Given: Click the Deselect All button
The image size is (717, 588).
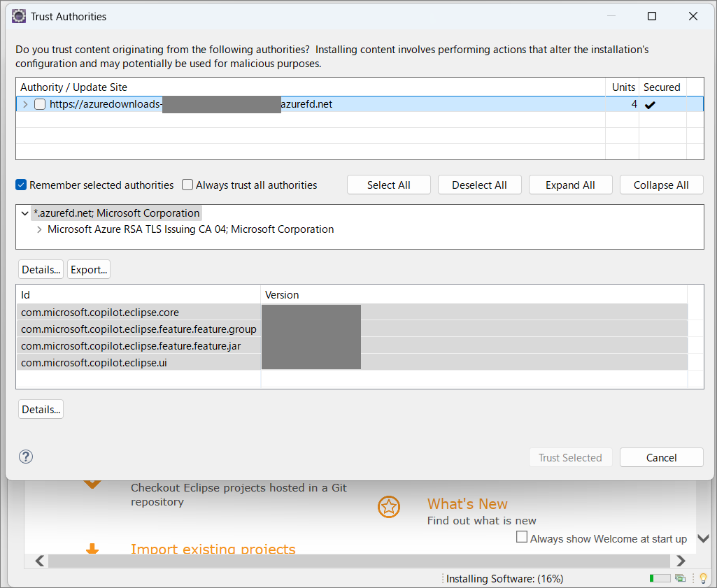Looking at the screenshot, I should click(479, 185).
